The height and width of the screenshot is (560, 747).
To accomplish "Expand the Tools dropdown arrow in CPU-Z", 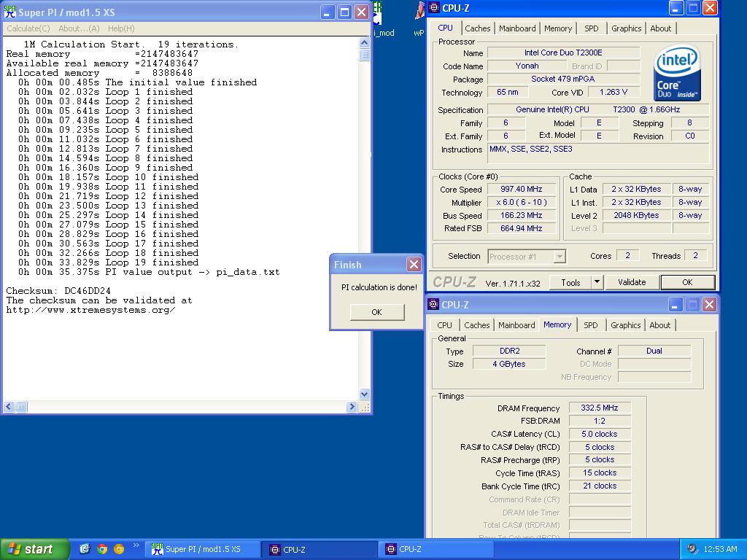I will 597,282.
